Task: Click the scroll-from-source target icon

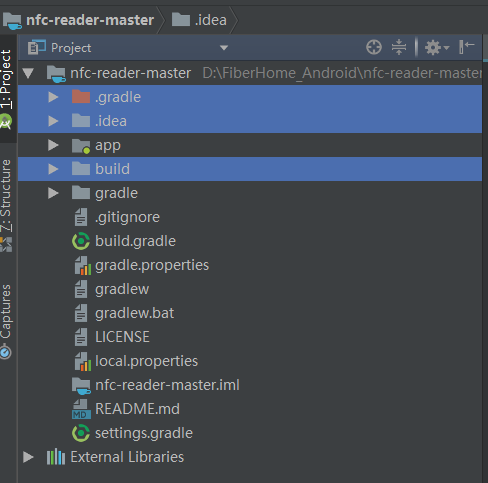Action: 374,47
